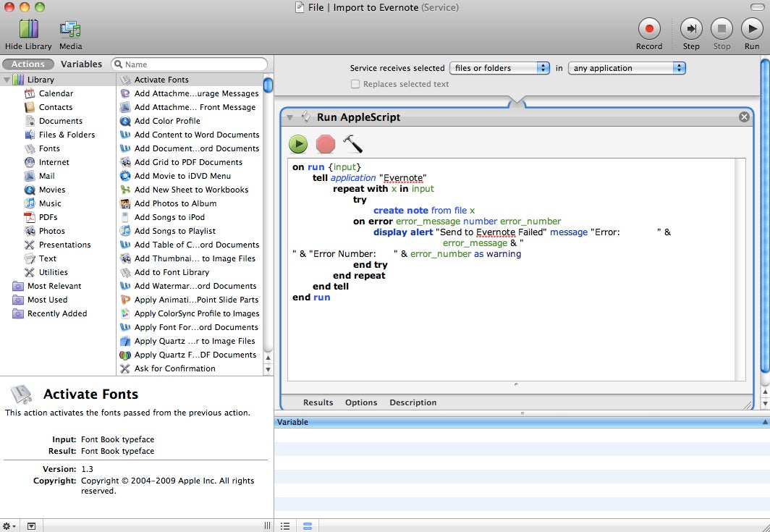Screen dimensions: 770x532
Task: Stop the script with red stop icon
Action: [x=326, y=144]
